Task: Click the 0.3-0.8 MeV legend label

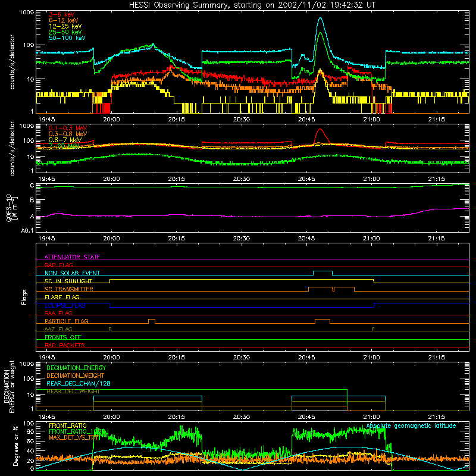Action: 68,134
